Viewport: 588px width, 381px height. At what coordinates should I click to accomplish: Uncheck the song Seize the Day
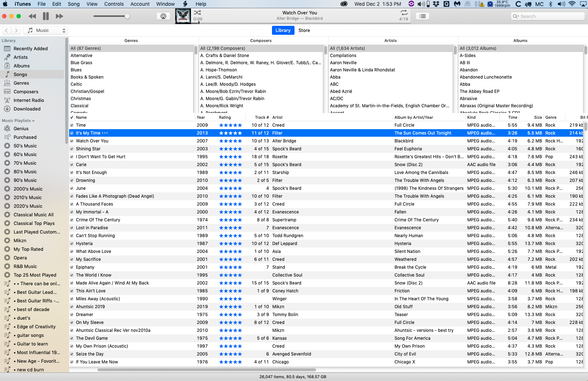point(72,354)
